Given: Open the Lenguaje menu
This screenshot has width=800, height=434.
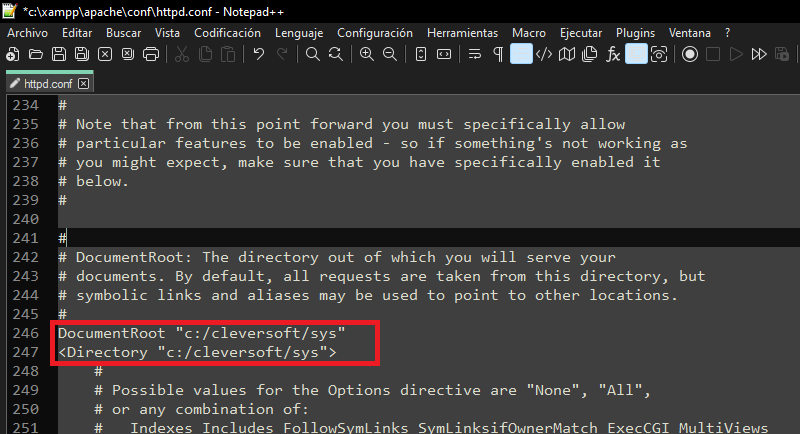Looking at the screenshot, I should 299,32.
